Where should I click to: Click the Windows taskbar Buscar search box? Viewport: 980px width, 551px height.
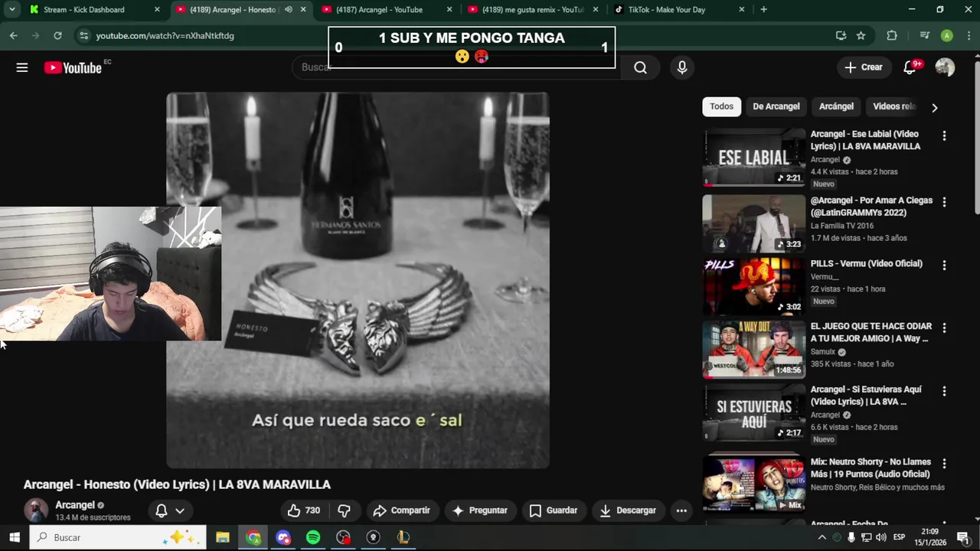tap(118, 537)
